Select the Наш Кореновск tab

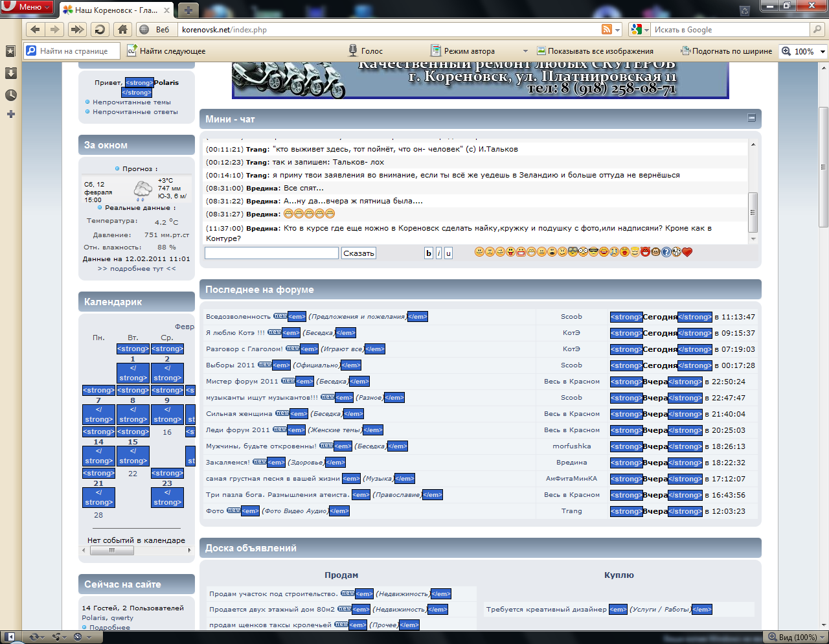tap(117, 10)
